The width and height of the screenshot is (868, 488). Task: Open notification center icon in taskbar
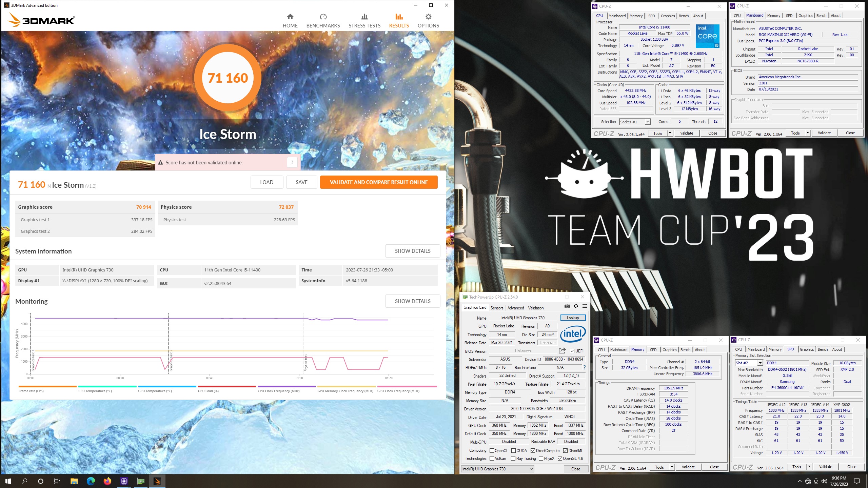click(857, 481)
